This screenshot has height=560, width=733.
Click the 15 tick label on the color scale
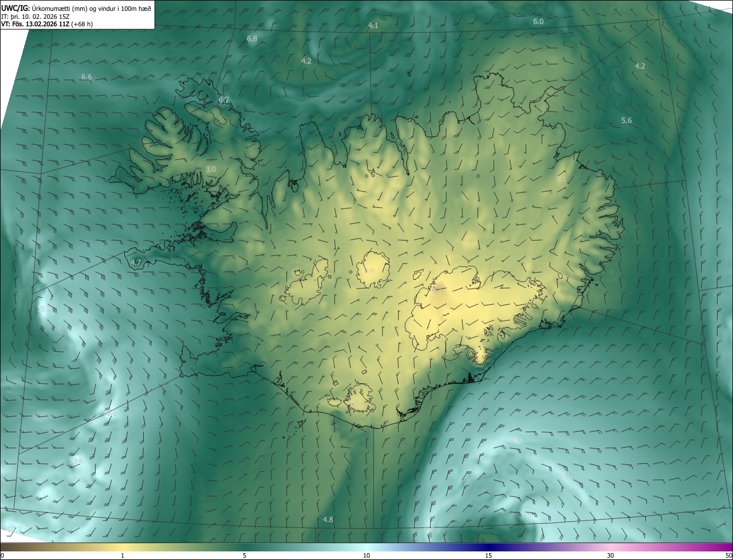(x=488, y=555)
